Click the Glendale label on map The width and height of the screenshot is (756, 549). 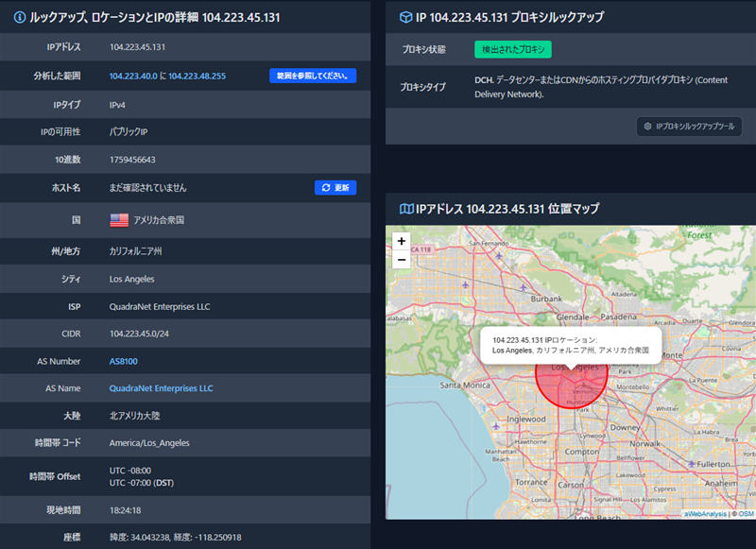pos(573,317)
